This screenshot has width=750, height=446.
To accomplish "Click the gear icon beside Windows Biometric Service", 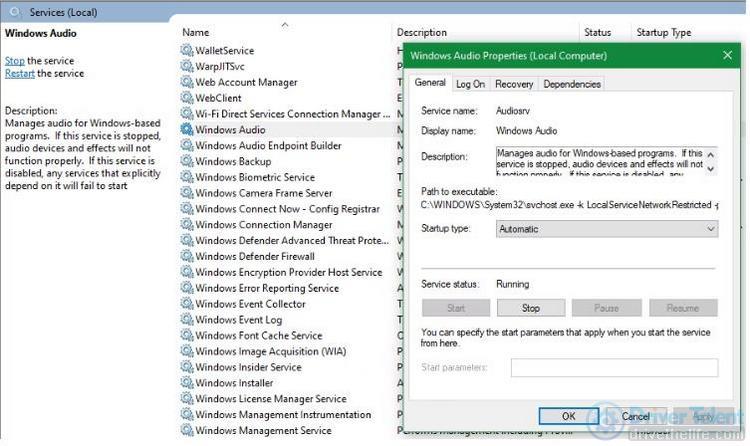I will (x=187, y=177).
